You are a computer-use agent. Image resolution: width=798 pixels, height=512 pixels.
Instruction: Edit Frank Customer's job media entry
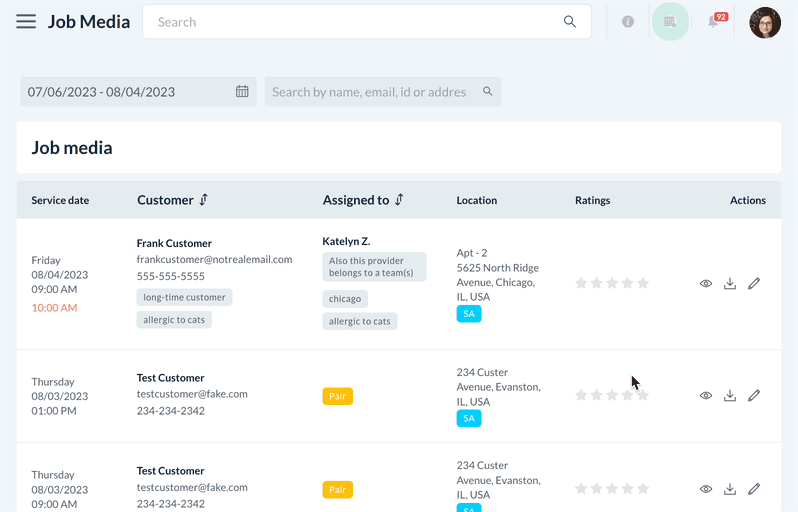754,283
